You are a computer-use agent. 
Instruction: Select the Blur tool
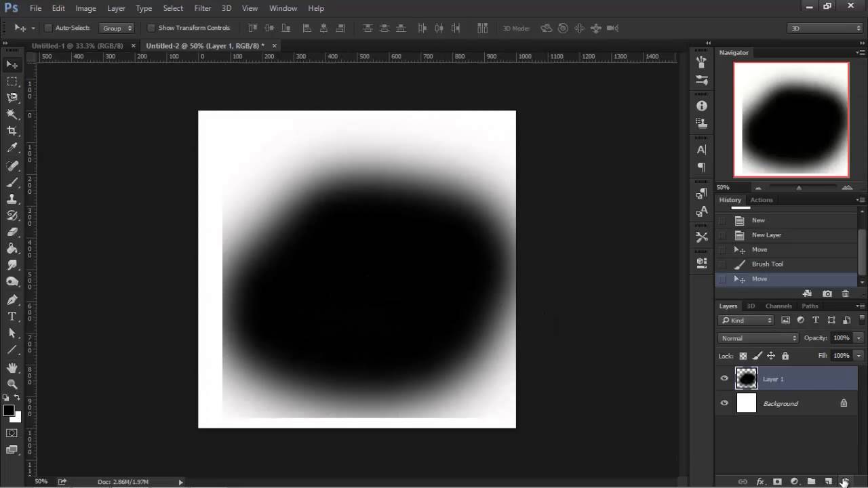12,265
